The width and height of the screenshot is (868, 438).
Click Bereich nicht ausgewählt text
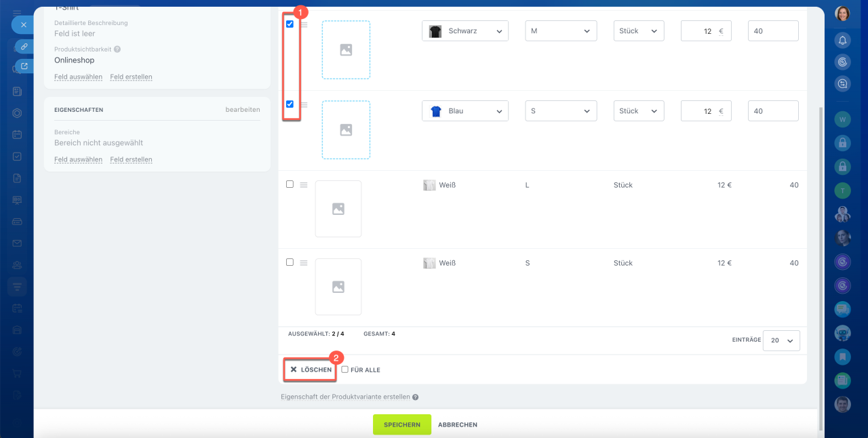(x=98, y=143)
